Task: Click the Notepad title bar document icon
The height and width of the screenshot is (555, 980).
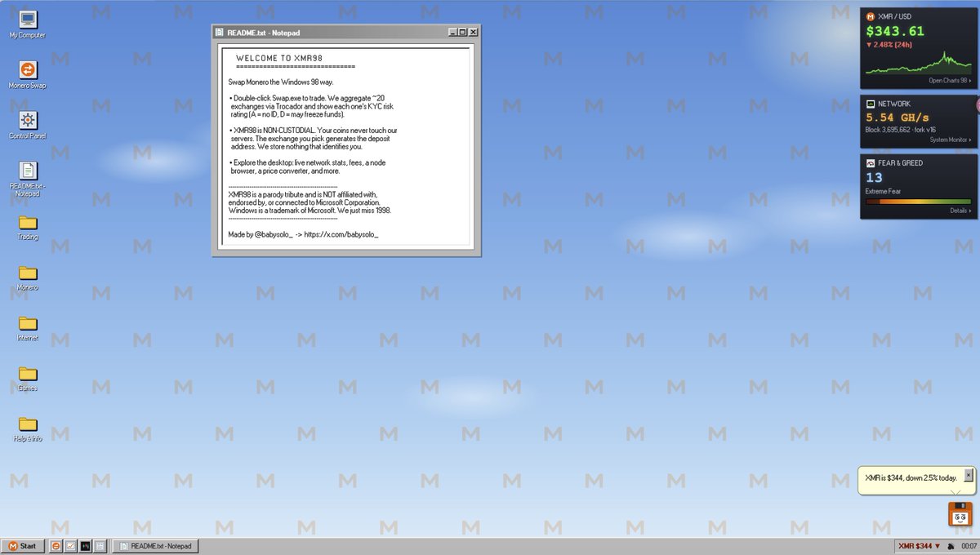Action: 220,32
